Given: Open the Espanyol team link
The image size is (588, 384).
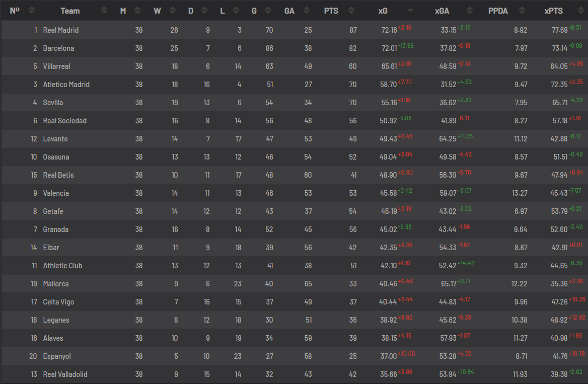Looking at the screenshot, I should tap(57, 356).
